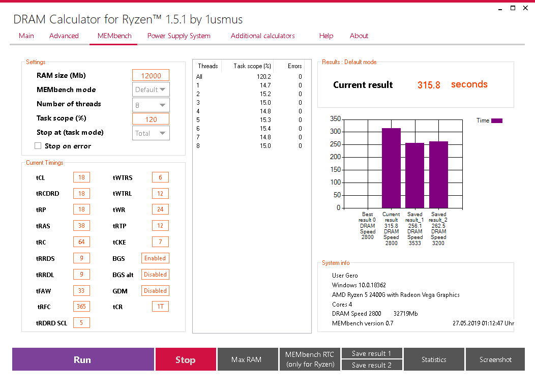Image resolution: width=535 pixels, height=392 pixels.
Task: Click the Current result chart bar
Action: click(392, 168)
